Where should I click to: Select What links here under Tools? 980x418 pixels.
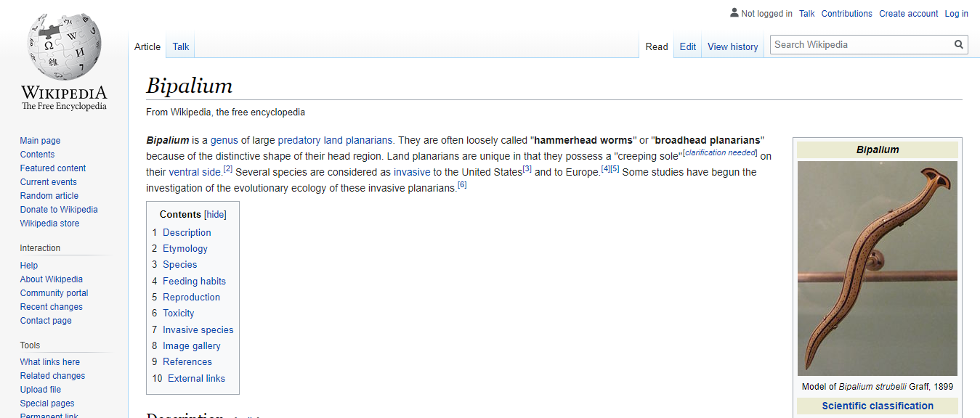tap(50, 362)
